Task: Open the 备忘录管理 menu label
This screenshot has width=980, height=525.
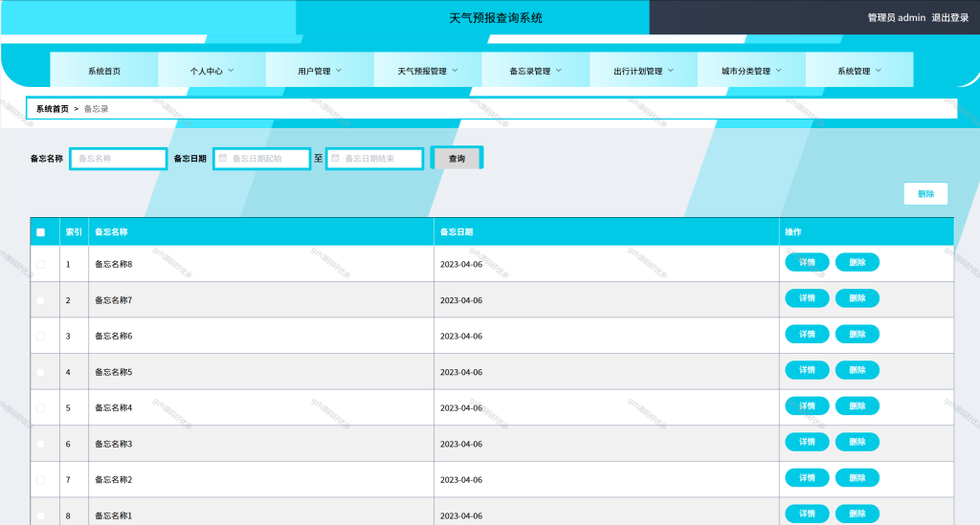Action: coord(530,71)
